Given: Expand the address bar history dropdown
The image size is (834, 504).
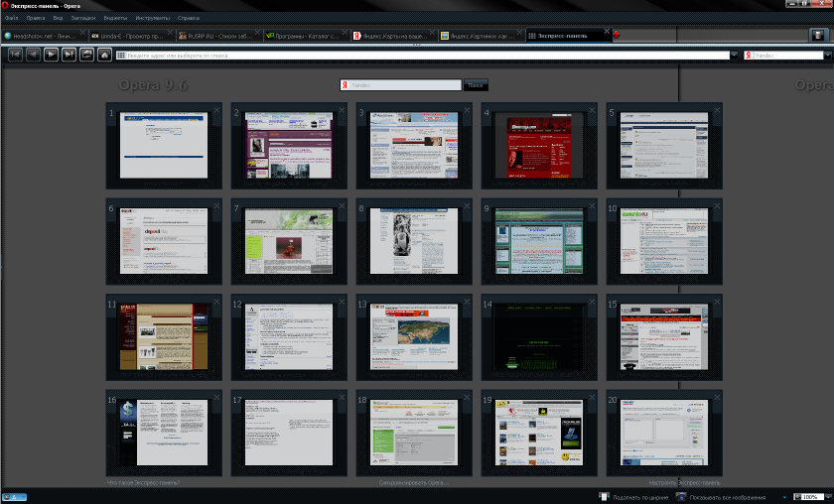Looking at the screenshot, I should click(734, 56).
